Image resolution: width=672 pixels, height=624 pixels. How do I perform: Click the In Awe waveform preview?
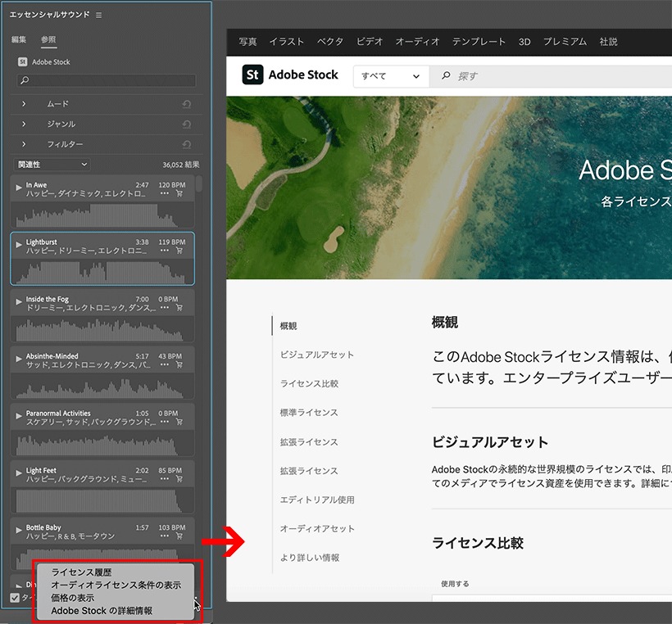(102, 215)
